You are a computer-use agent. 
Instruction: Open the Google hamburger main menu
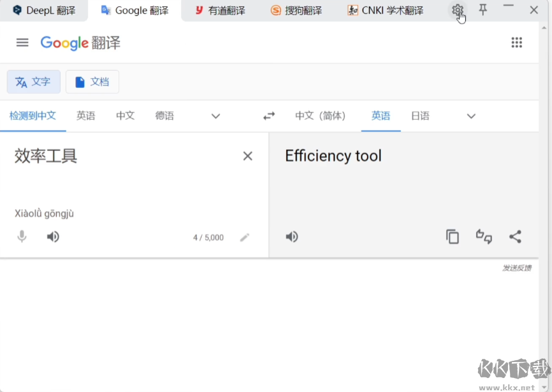(x=22, y=43)
